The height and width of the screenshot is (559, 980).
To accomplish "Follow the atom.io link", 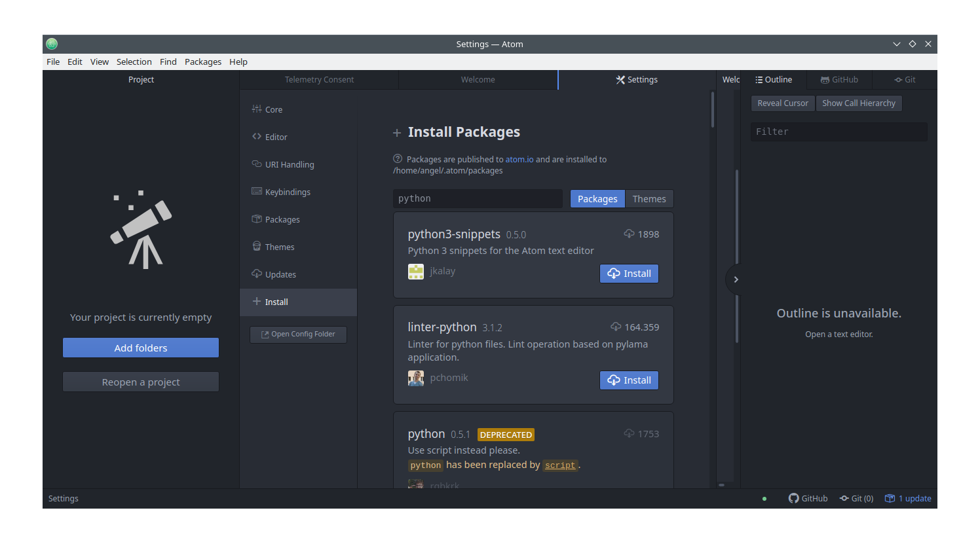I will 519,160.
